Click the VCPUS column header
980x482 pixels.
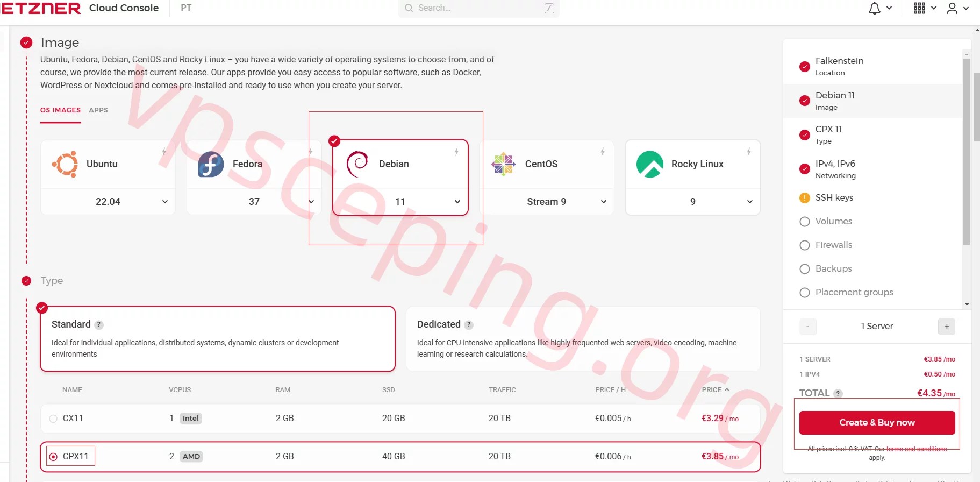click(x=180, y=390)
